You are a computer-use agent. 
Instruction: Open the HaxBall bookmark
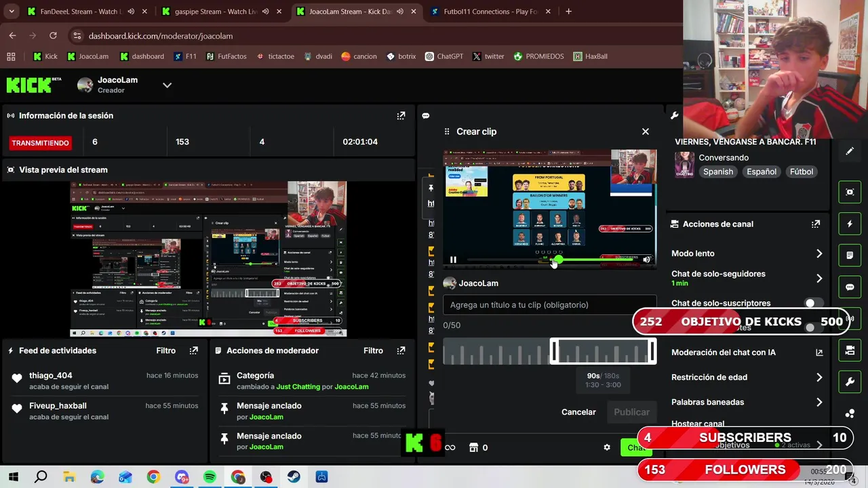(x=591, y=56)
